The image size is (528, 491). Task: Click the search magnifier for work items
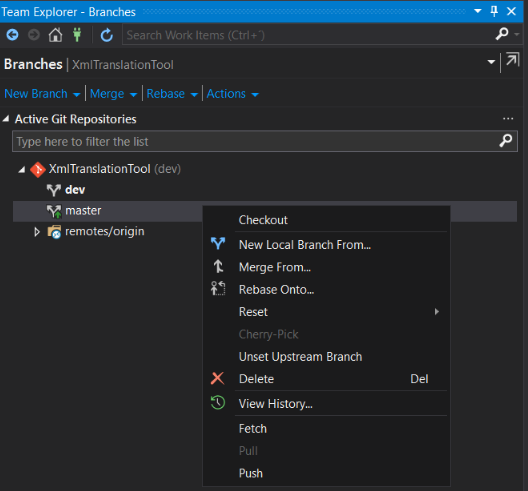(x=502, y=34)
